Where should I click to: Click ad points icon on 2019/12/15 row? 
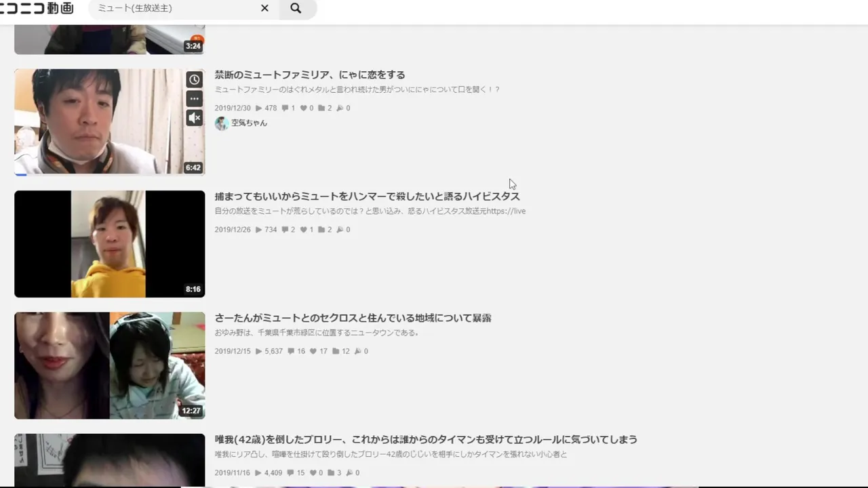click(357, 351)
